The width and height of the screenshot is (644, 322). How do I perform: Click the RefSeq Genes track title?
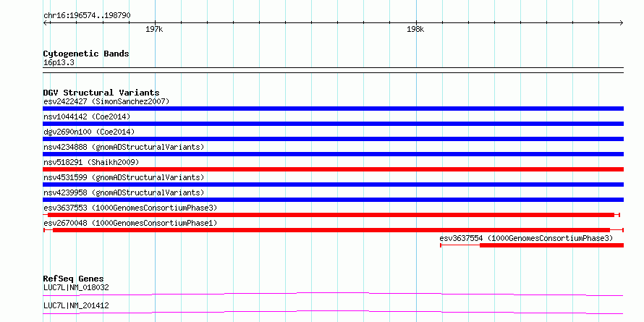[x=73, y=279]
